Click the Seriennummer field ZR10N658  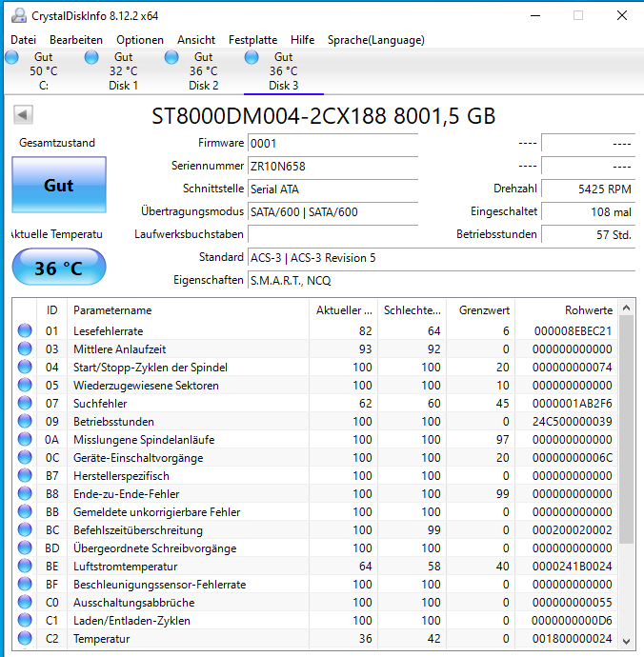click(332, 166)
